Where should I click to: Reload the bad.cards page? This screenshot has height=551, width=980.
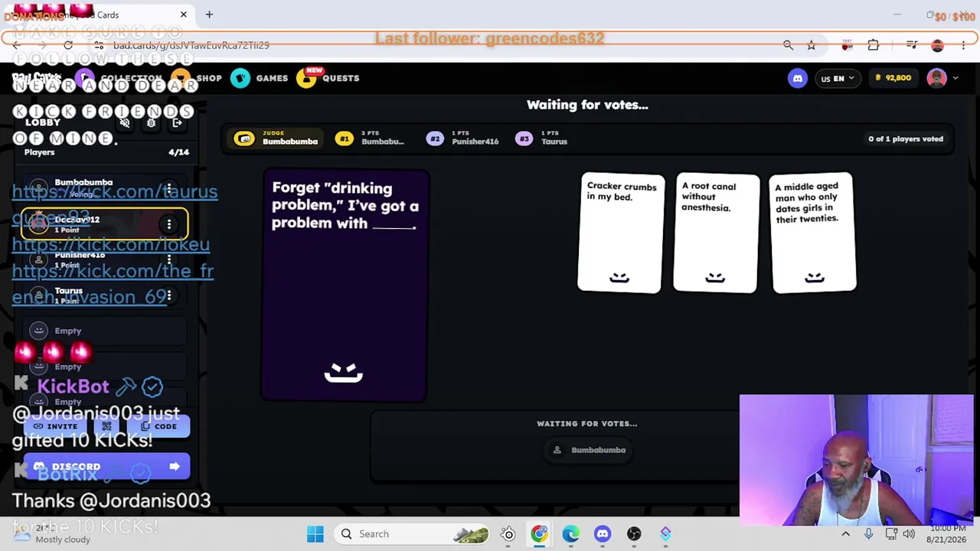point(68,45)
